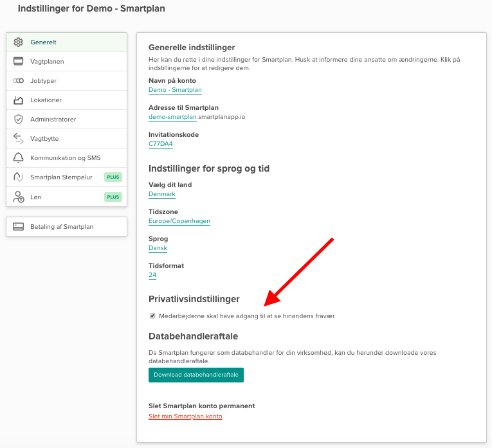Change the language value Dansk
492x448 pixels.
(158, 248)
